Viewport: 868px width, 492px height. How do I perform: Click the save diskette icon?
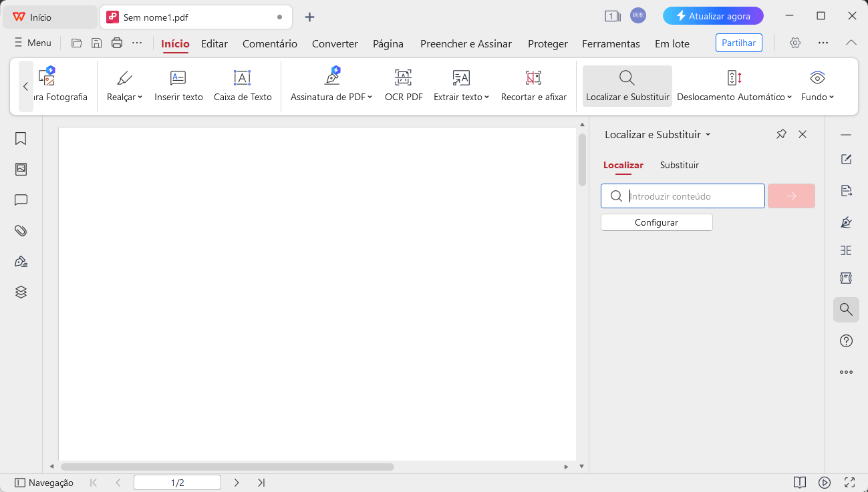coord(97,43)
